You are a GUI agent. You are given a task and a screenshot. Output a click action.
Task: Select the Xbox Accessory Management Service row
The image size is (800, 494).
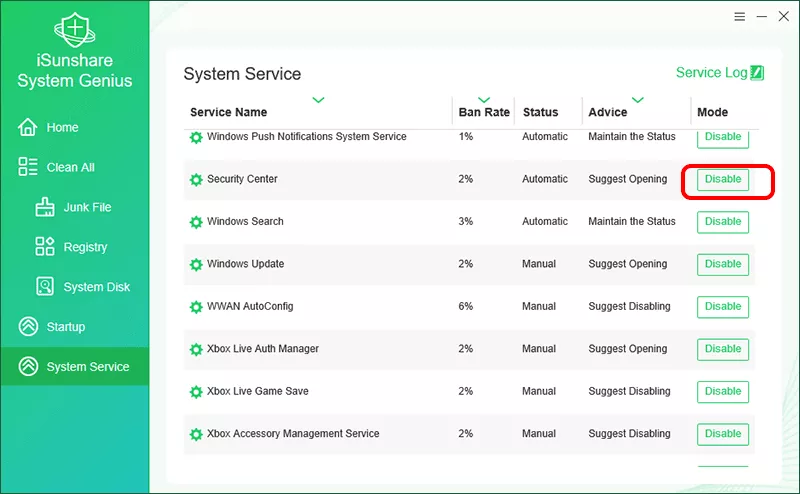tap(293, 434)
